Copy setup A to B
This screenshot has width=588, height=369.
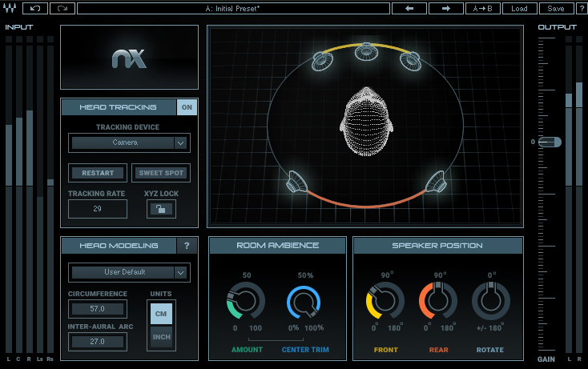[x=482, y=8]
